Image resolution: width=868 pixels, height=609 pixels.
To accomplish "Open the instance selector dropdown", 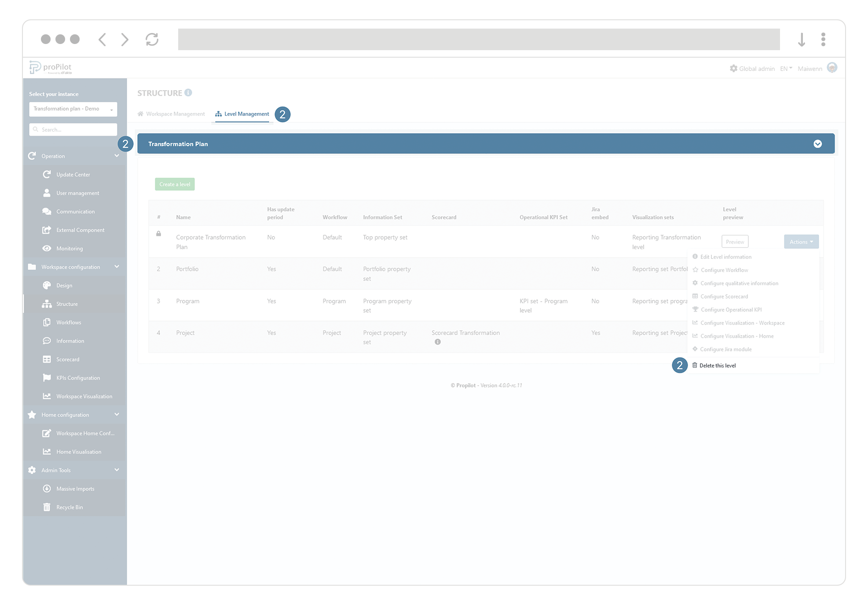I will (x=73, y=109).
